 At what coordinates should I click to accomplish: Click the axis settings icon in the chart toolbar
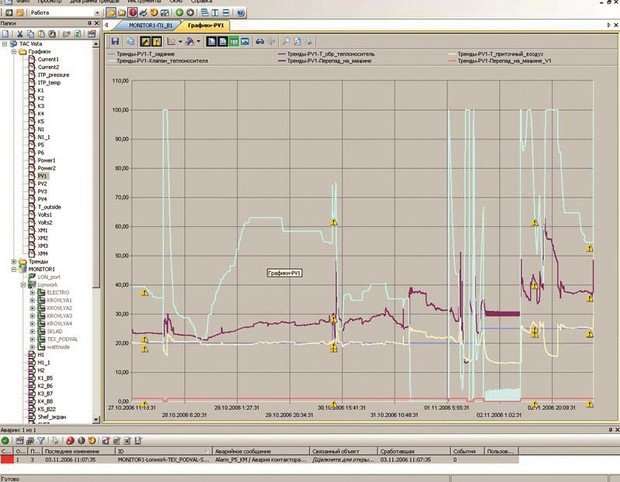click(171, 42)
